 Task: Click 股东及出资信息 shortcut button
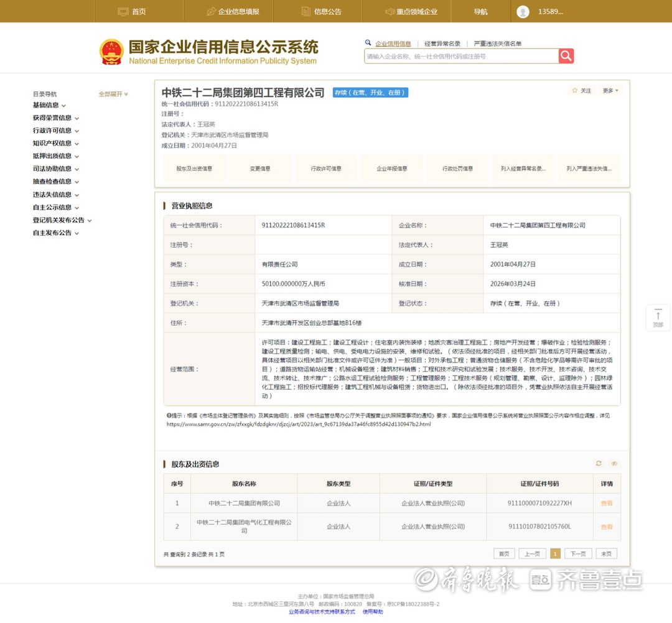click(x=194, y=168)
